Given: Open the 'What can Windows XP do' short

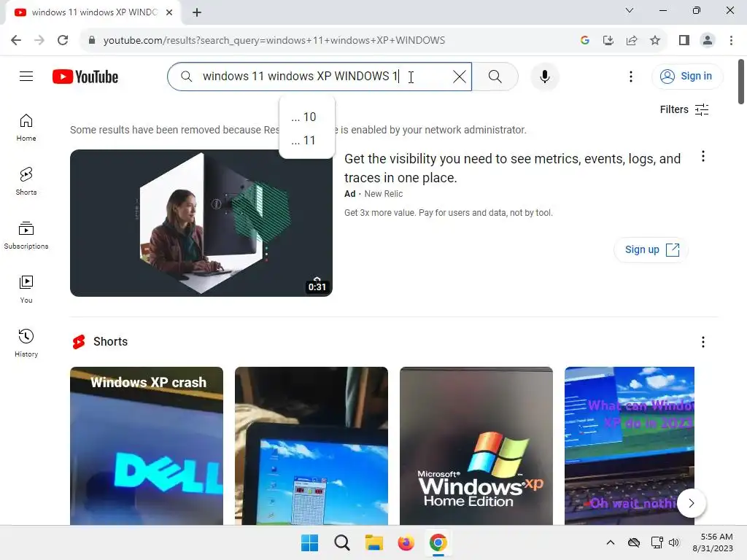Looking at the screenshot, I should tap(630, 446).
